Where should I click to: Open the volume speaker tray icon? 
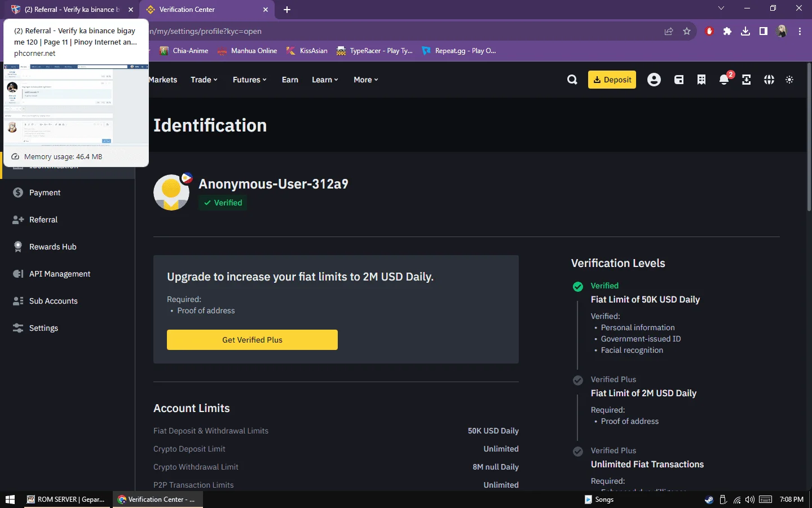750,500
